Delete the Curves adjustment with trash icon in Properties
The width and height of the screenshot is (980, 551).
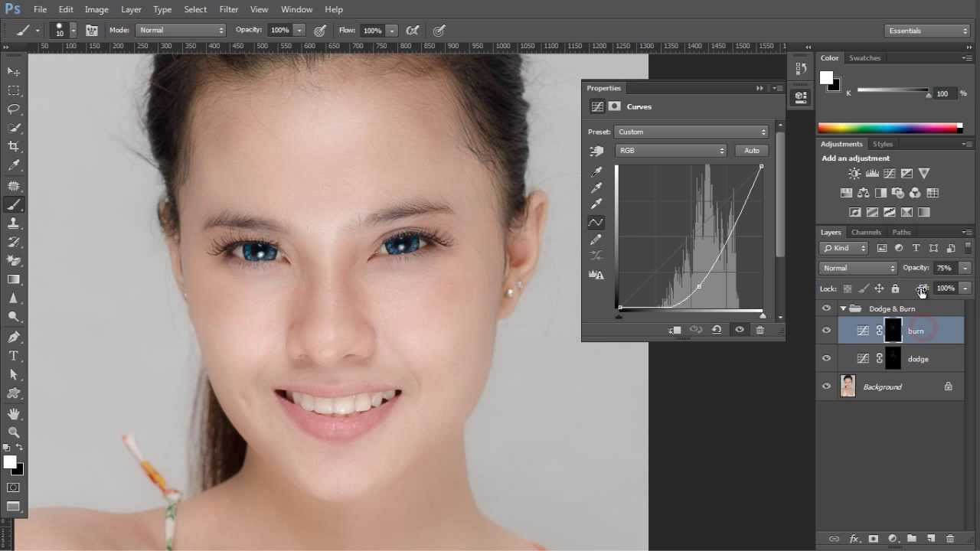760,330
